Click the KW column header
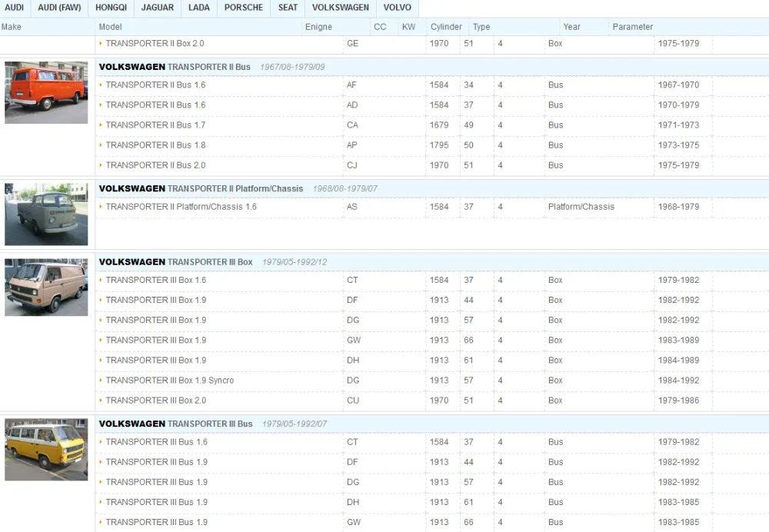 pos(408,27)
